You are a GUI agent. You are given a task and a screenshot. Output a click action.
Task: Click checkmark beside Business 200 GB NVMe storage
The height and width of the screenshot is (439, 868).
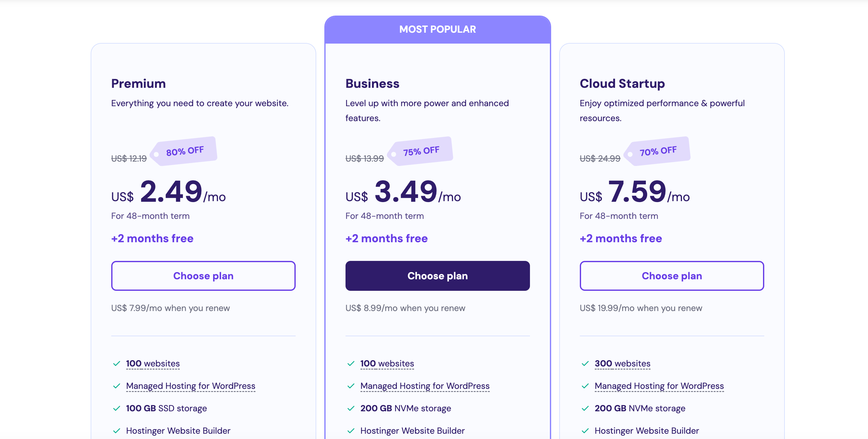coord(351,408)
